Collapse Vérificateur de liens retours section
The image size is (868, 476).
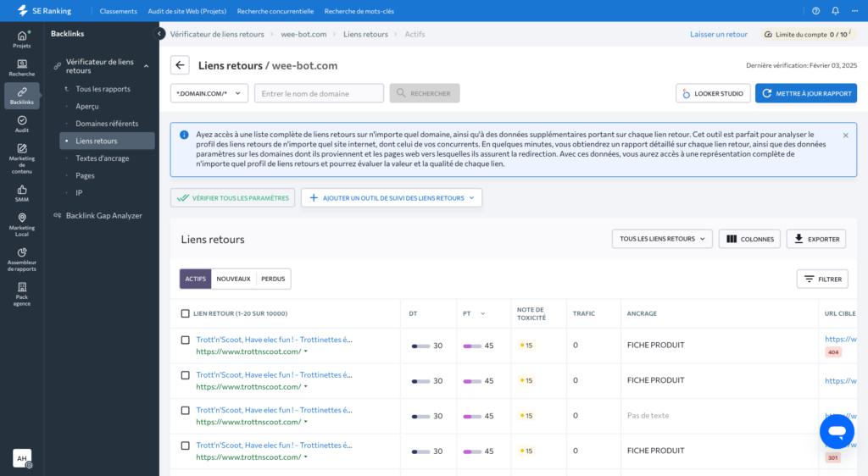click(146, 66)
